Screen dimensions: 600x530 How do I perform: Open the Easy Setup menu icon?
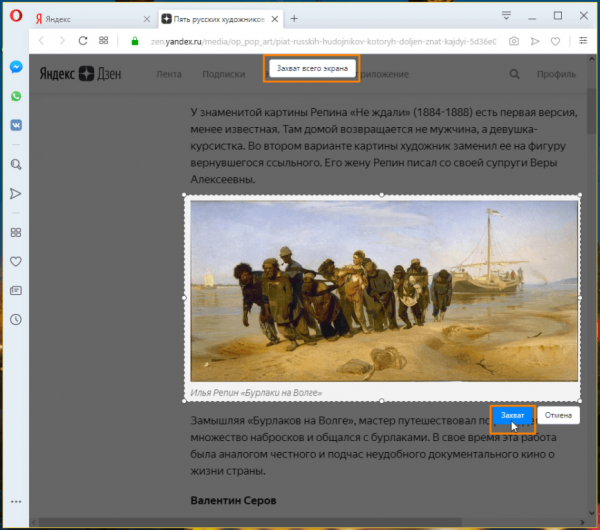coord(583,40)
